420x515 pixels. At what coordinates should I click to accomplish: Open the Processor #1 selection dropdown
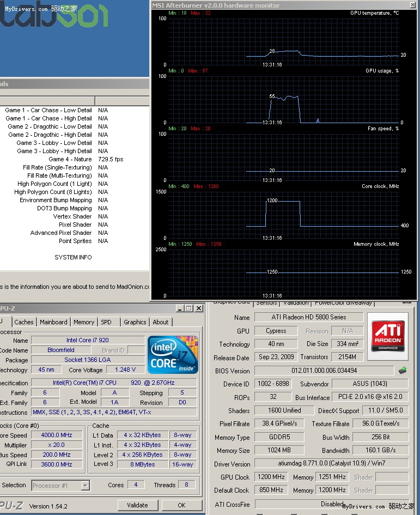[x=86, y=485]
